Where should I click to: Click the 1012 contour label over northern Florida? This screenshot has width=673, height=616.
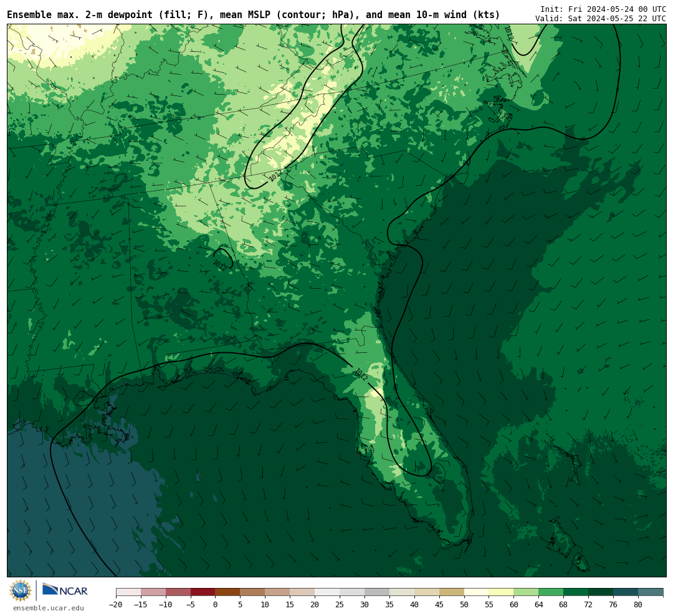click(x=361, y=375)
